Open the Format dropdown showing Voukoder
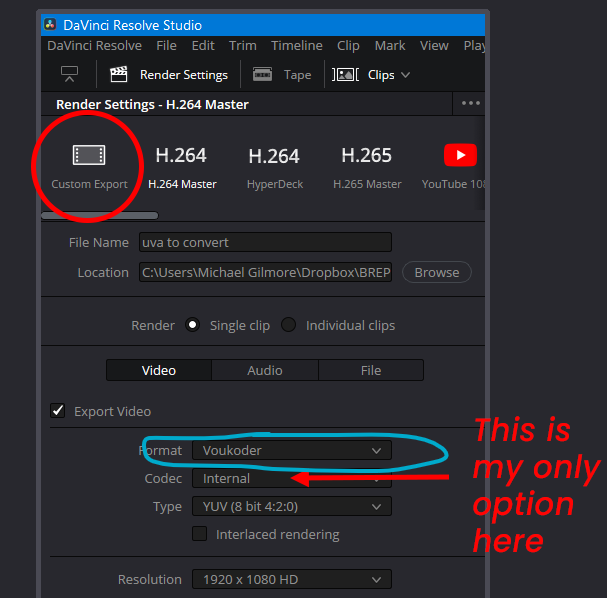Viewport: 607px width, 598px height. [x=290, y=451]
